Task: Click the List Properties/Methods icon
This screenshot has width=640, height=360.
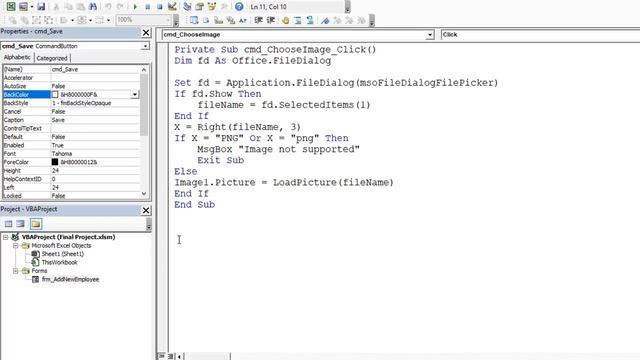Action: 194,20
